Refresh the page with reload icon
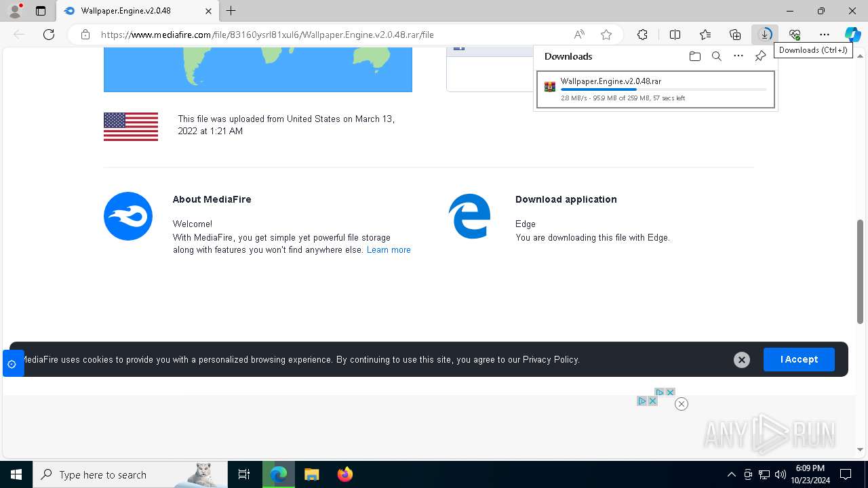Image resolution: width=868 pixels, height=488 pixels. point(49,35)
